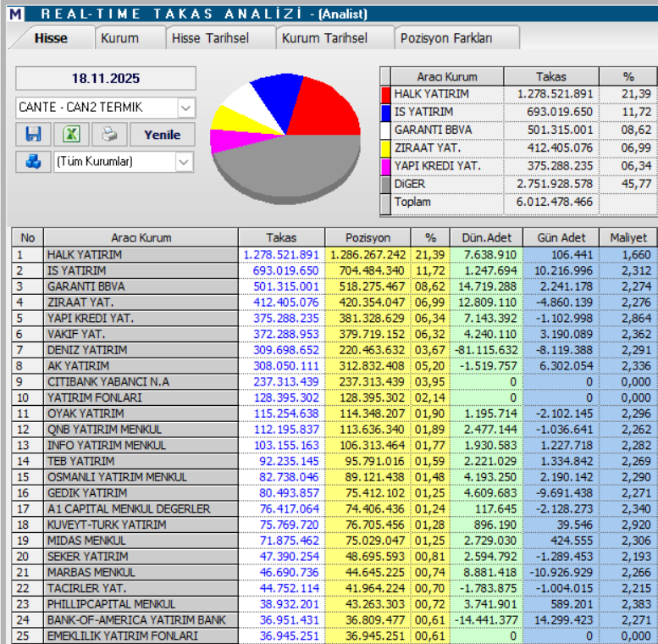The image size is (658, 644).
Task: Switch to the Hisse tab
Action: [x=51, y=38]
